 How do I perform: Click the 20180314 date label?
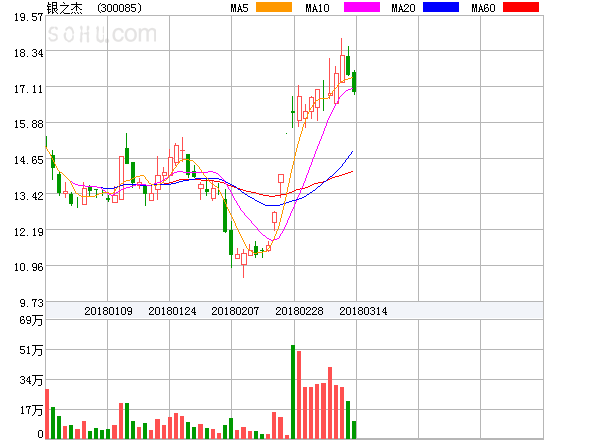tap(363, 311)
